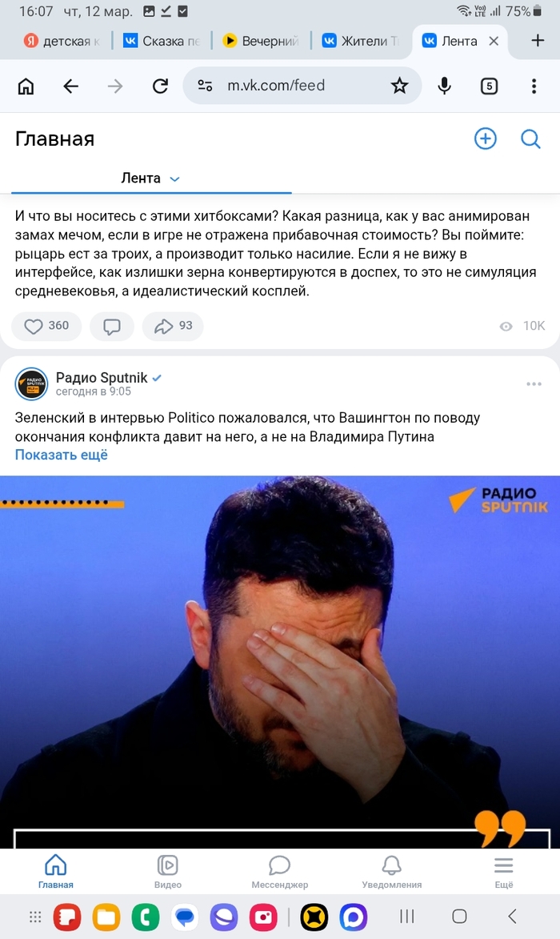Screen dimensions: 560x939
Task: Open the browser three-dot menu
Action: coord(534,86)
